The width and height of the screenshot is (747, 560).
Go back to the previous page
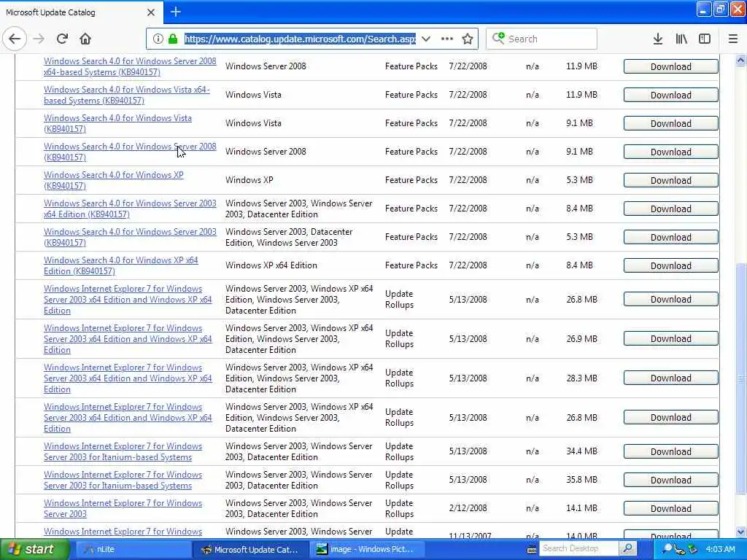(x=15, y=39)
